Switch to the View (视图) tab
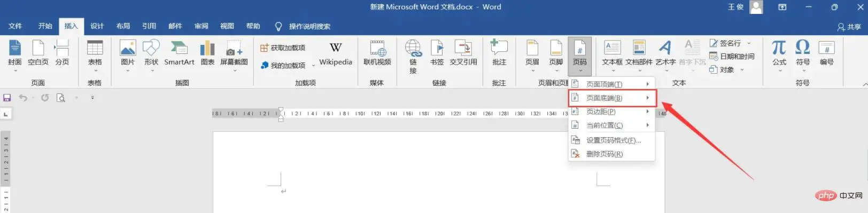The image size is (868, 213). point(227,26)
